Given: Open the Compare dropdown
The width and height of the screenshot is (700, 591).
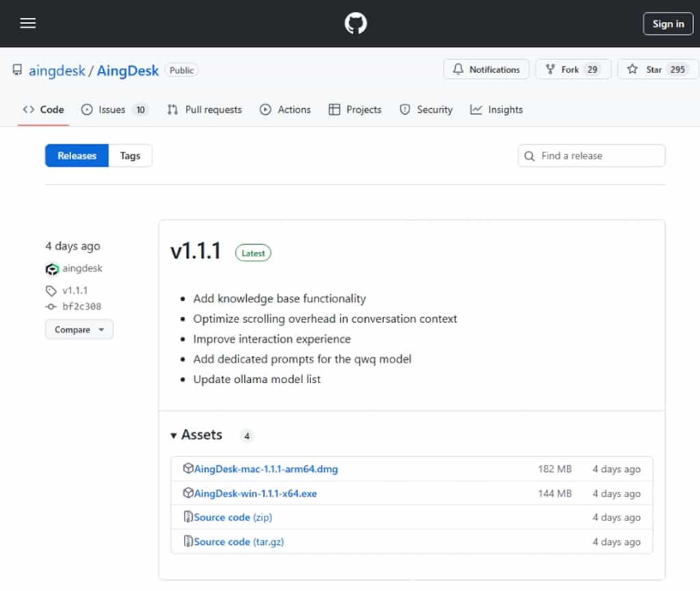Looking at the screenshot, I should pos(79,330).
